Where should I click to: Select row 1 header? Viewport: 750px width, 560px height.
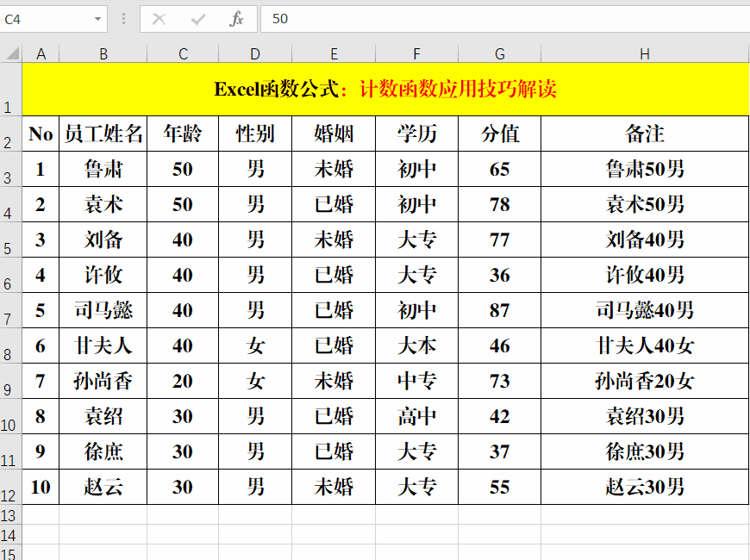point(10,90)
